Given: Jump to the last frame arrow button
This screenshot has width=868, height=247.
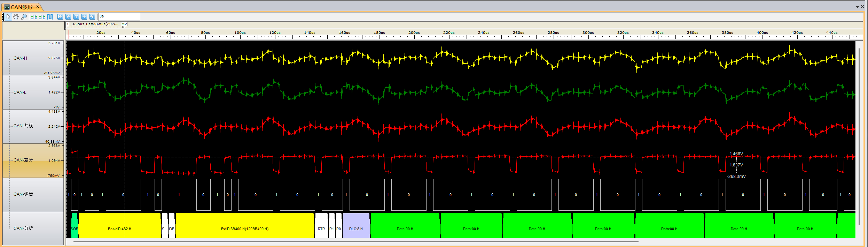Looking at the screenshot, I should coord(92,17).
